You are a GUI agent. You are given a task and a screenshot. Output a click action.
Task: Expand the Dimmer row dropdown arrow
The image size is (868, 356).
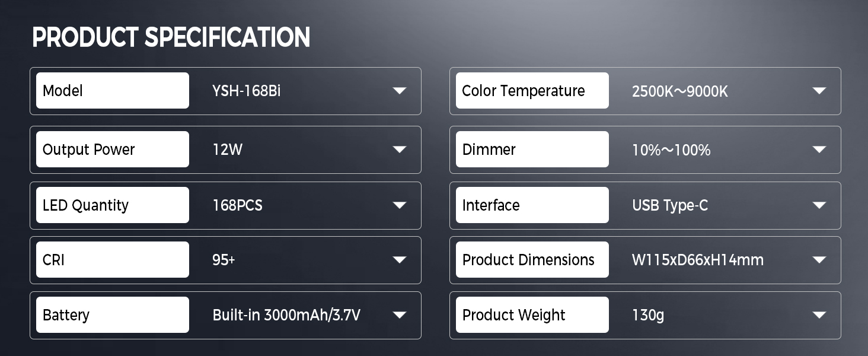pyautogui.click(x=819, y=150)
